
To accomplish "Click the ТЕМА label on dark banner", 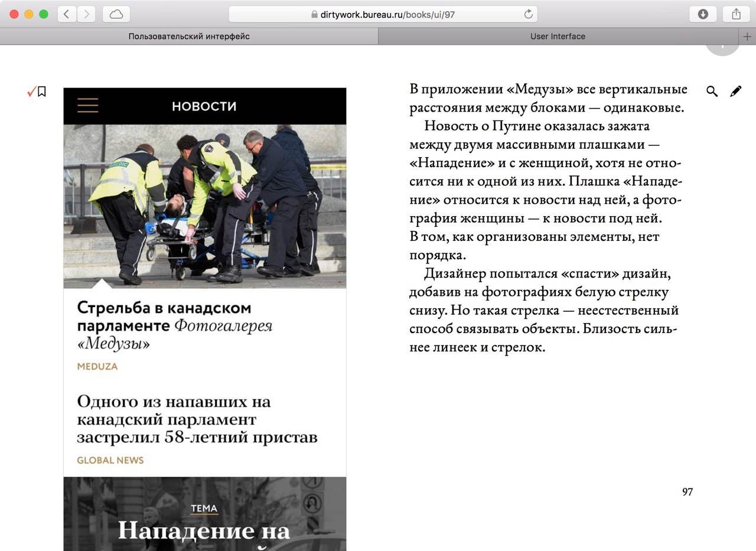I will (204, 508).
